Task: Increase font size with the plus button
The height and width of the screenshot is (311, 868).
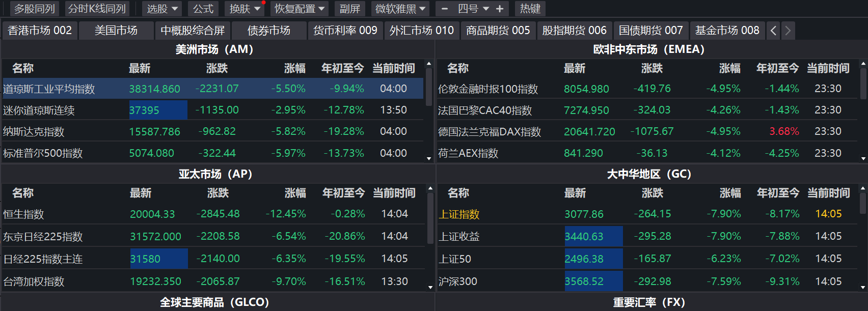Action: pyautogui.click(x=500, y=9)
